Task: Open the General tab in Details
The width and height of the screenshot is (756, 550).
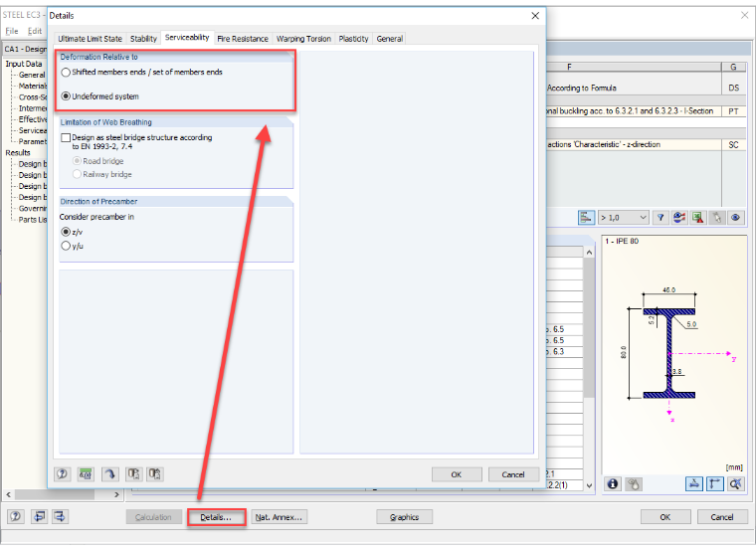Action: click(390, 39)
